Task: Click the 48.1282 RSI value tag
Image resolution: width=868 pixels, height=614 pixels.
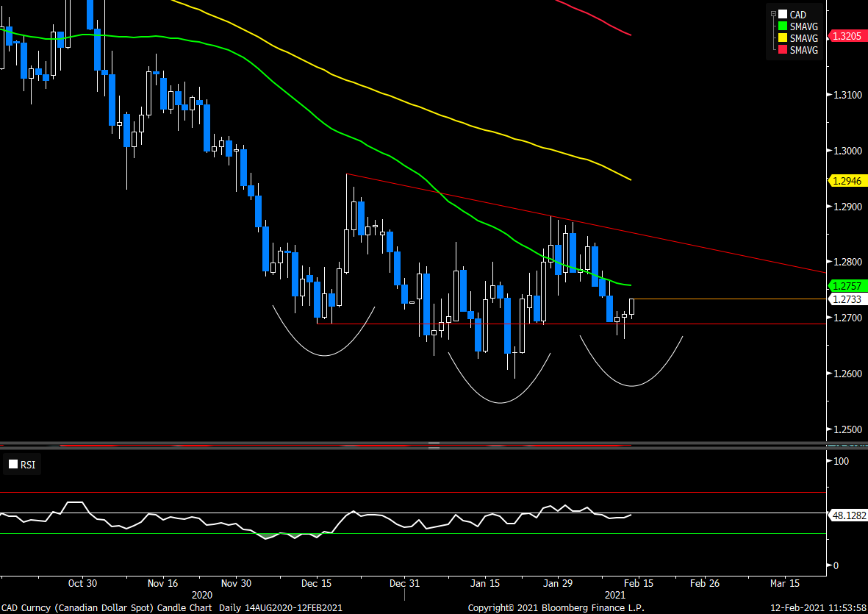Action: pyautogui.click(x=849, y=515)
